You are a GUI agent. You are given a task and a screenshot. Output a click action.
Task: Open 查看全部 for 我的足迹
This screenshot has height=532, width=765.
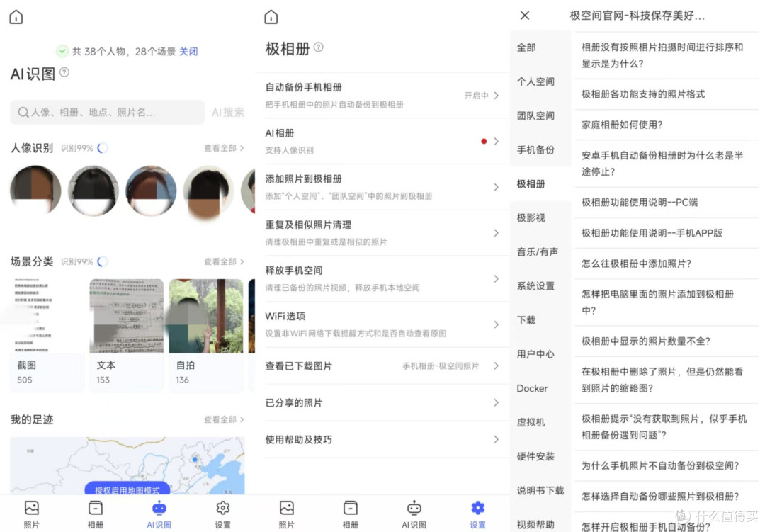(x=224, y=419)
